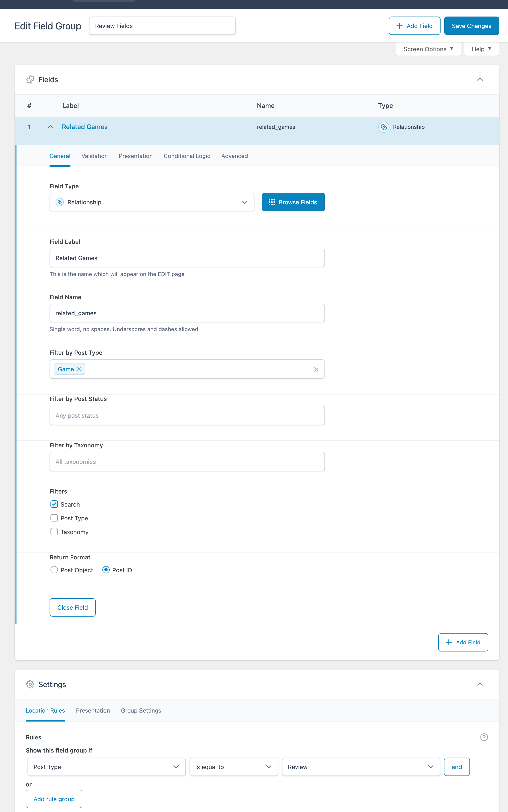This screenshot has width=508, height=812.
Task: Open the Field Type dropdown
Action: click(x=152, y=202)
